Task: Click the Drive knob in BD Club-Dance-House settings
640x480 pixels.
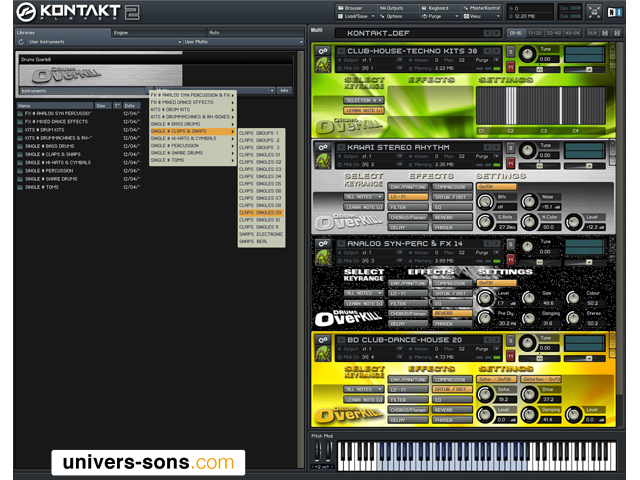Action: (529, 394)
